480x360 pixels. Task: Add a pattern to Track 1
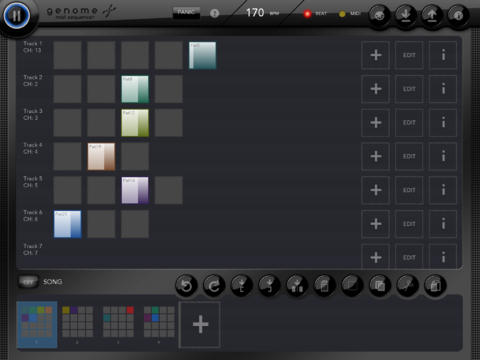(x=376, y=55)
